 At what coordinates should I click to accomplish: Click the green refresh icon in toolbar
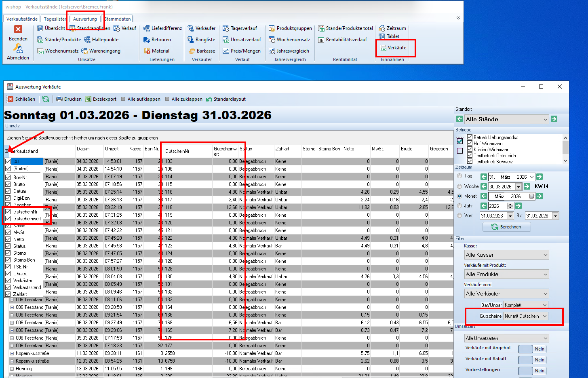(46, 99)
